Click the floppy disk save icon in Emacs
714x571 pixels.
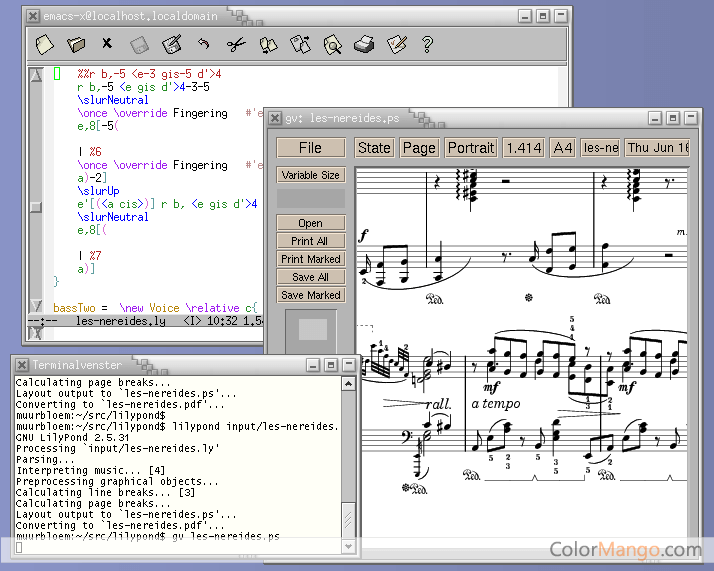click(x=139, y=45)
